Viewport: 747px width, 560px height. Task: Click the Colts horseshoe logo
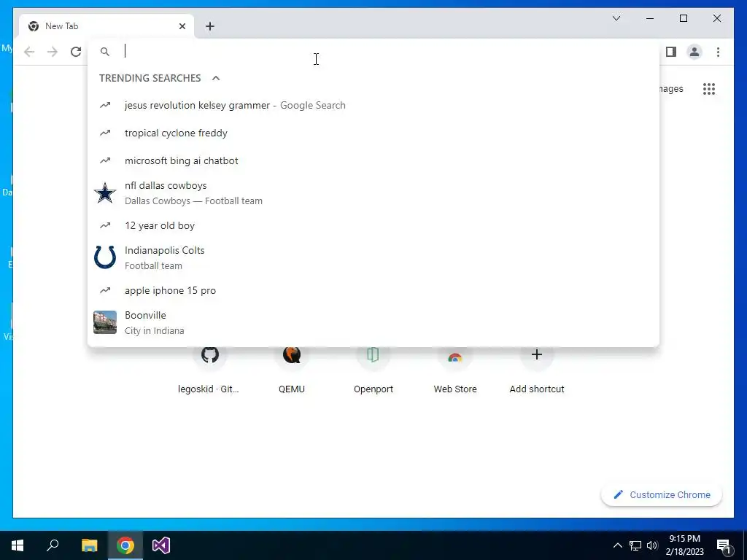(105, 257)
